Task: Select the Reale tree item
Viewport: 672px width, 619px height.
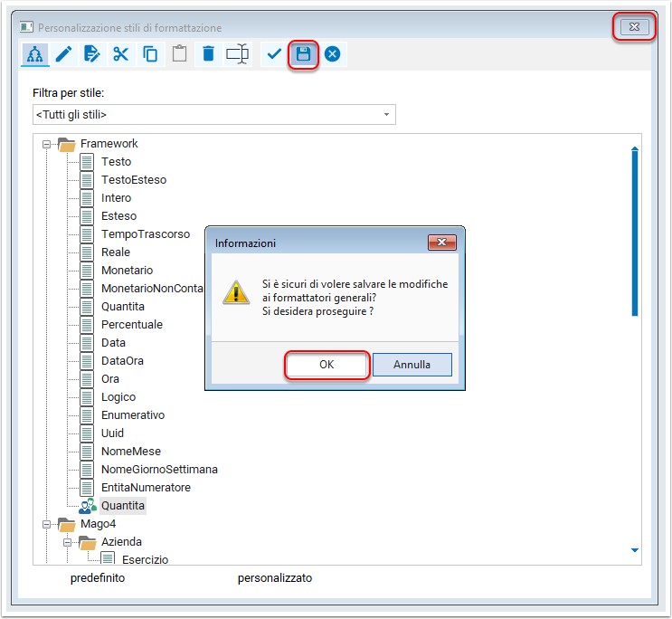Action: [116, 252]
